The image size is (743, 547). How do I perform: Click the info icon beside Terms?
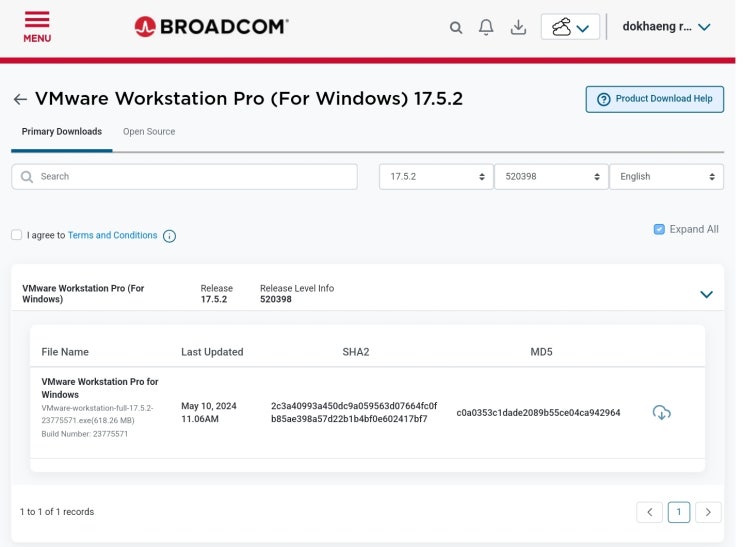[x=169, y=236]
